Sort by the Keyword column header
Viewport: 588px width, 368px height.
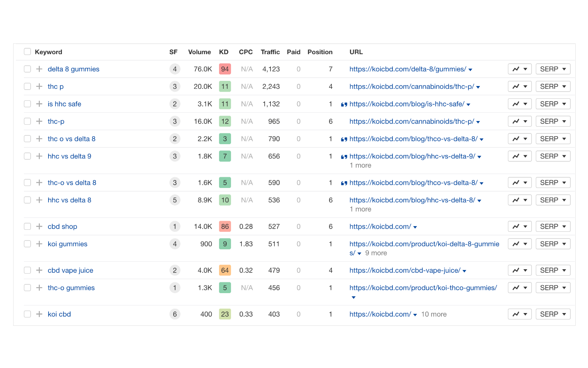[x=49, y=52]
